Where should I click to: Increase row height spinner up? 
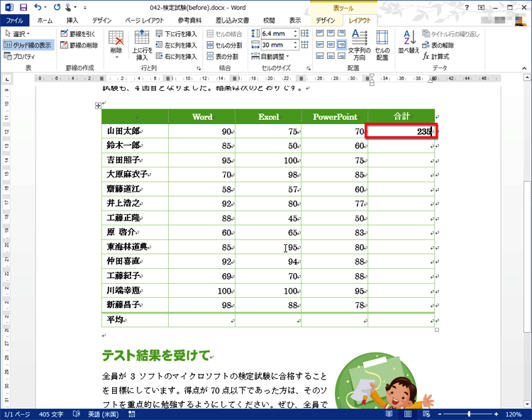coord(295,31)
